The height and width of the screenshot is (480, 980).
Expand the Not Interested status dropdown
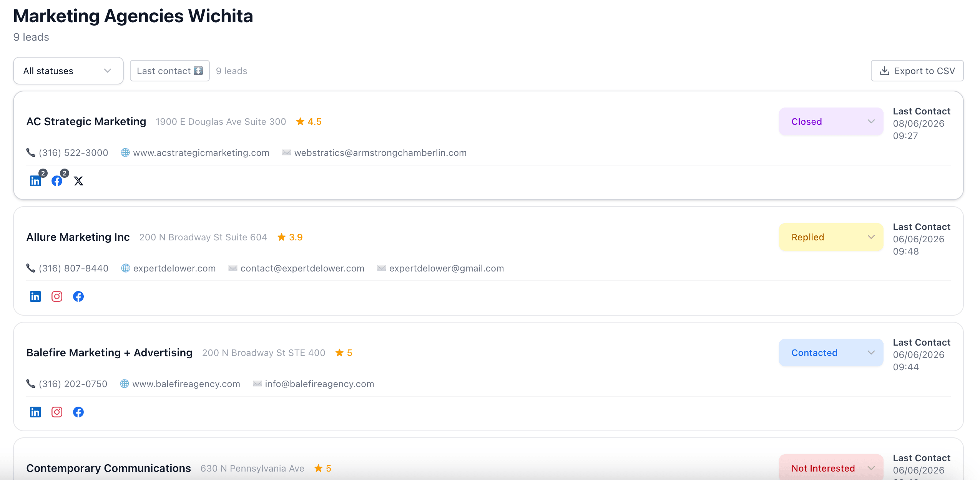(x=831, y=468)
